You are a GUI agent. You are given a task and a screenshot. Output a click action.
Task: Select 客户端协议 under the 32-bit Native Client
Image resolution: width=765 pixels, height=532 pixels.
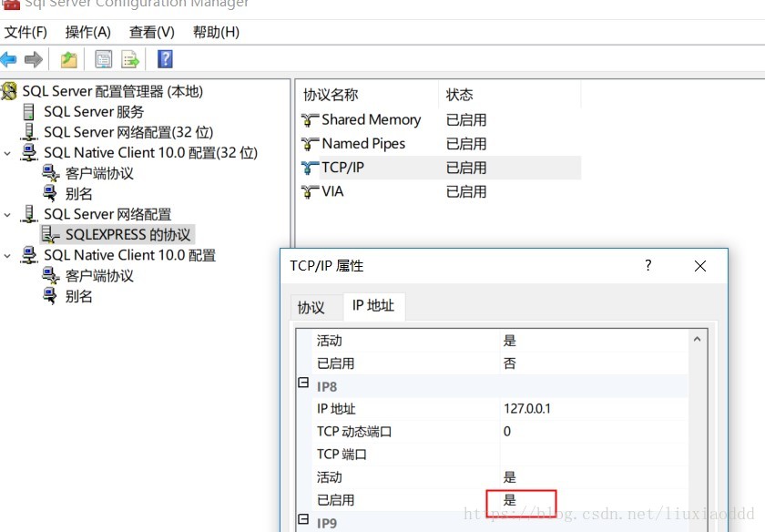coord(99,173)
